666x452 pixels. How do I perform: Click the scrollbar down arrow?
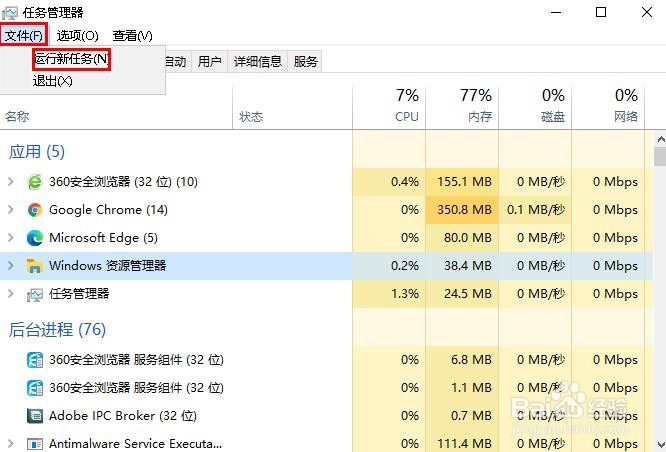point(660,444)
